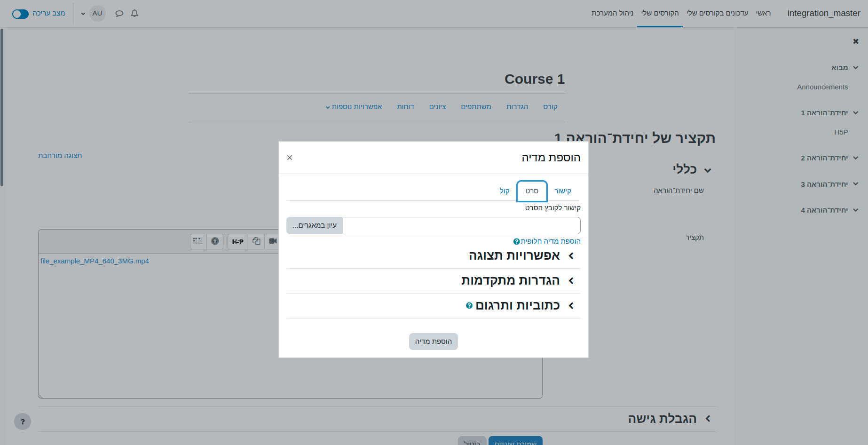868x445 pixels.
Task: Expand יחידת־הוראה 4 in course index
Action: tap(856, 210)
